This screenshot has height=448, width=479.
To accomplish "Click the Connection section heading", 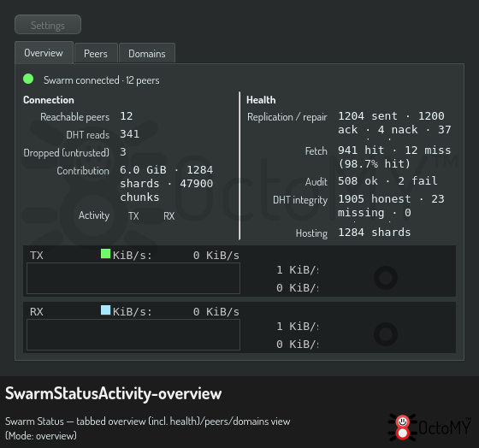I will [x=49, y=100].
